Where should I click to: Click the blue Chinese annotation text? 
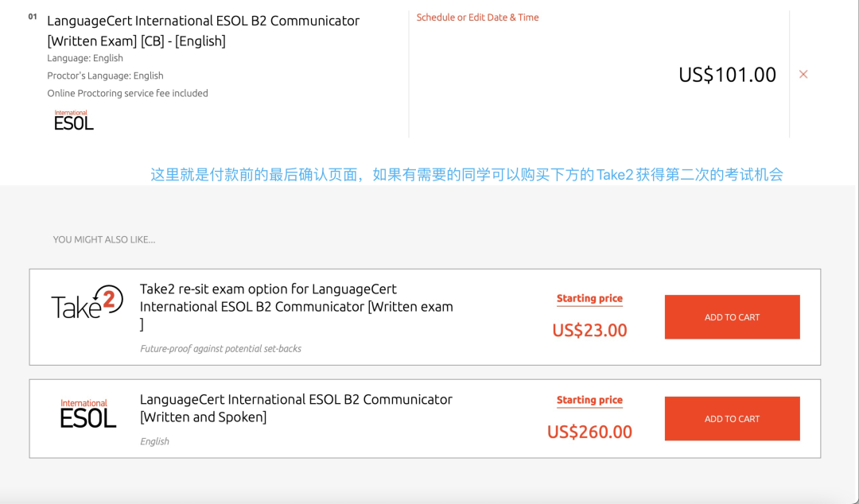coord(467,175)
